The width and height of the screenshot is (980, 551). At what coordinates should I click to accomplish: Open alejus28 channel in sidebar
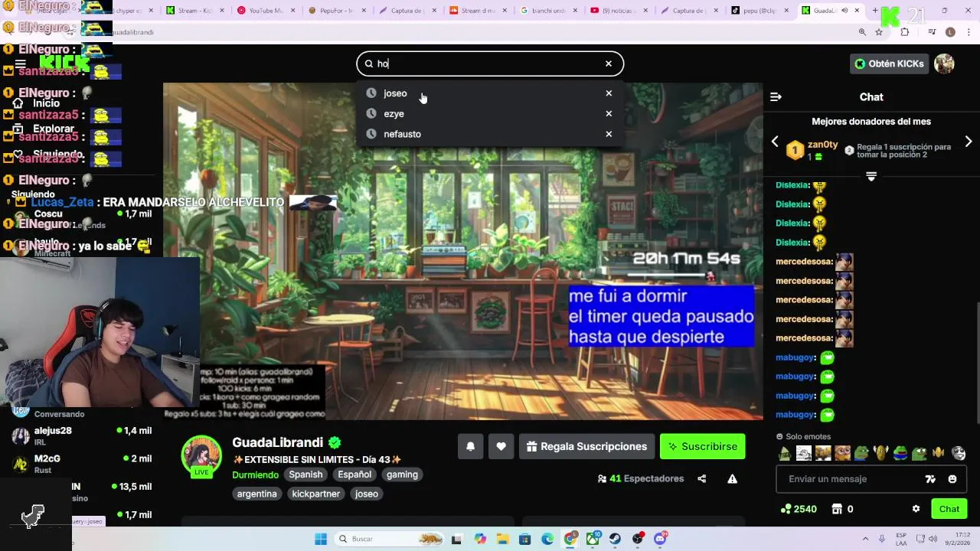click(81, 436)
